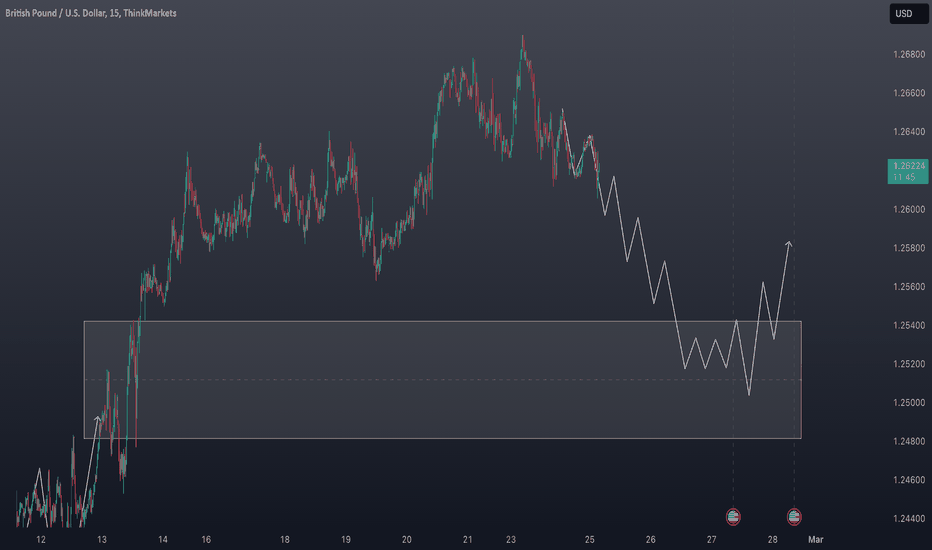This screenshot has width=932, height=550.
Task: Click date label 25 on time axis
Action: (590, 540)
